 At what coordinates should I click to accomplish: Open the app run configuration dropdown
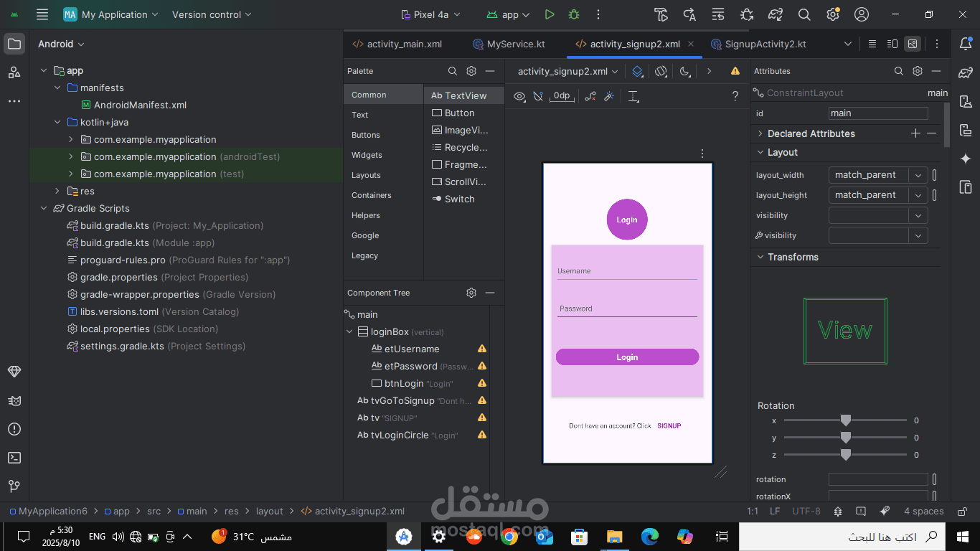pos(508,14)
